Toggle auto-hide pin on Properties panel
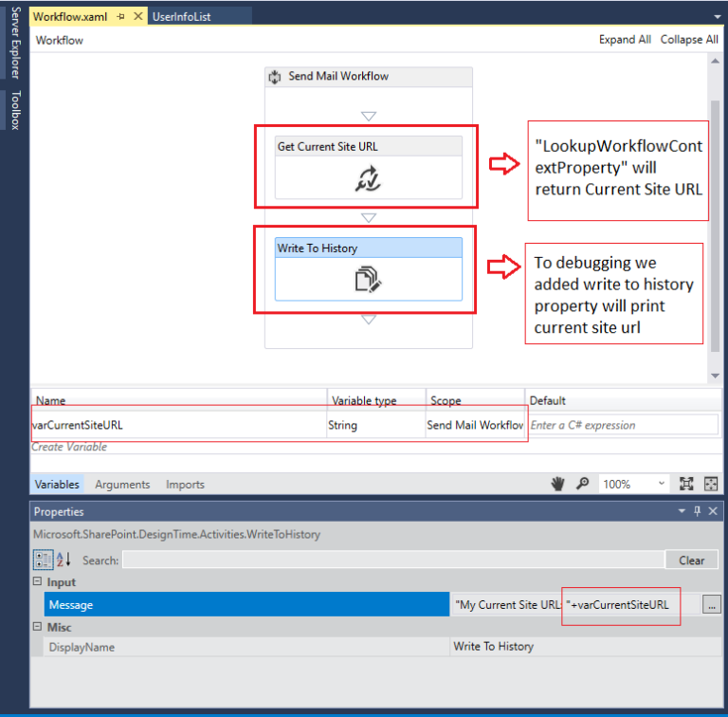This screenshot has width=728, height=717. [x=697, y=511]
